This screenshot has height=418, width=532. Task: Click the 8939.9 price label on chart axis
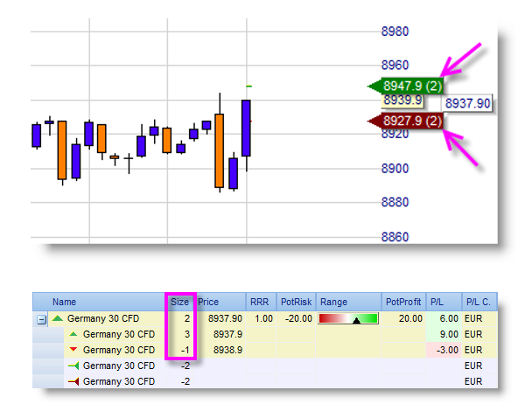(402, 100)
